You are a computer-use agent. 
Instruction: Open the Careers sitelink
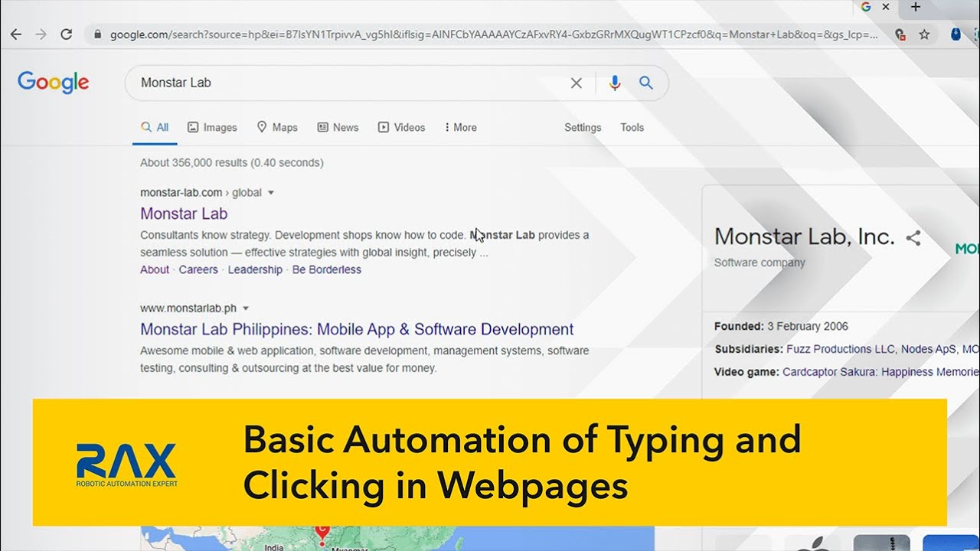(x=198, y=269)
